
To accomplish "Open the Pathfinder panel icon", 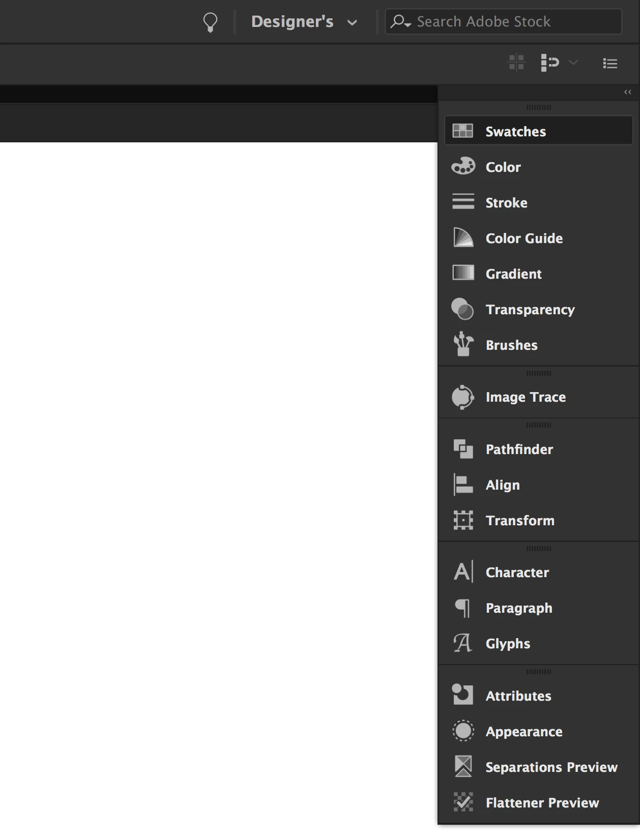I will 463,449.
